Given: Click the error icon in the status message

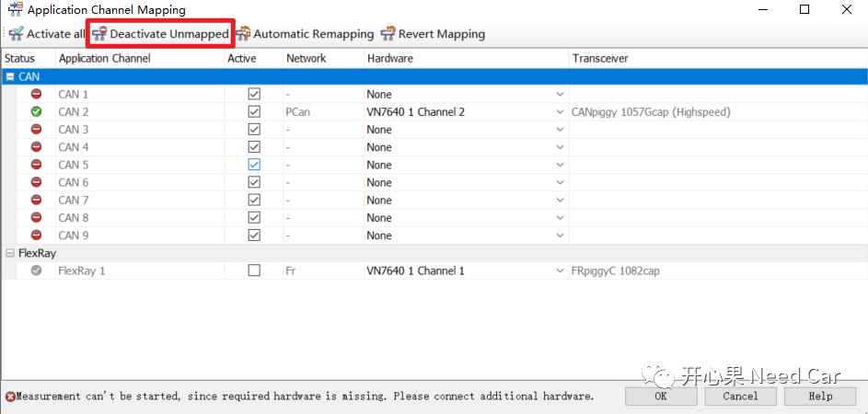Looking at the screenshot, I should (10, 397).
